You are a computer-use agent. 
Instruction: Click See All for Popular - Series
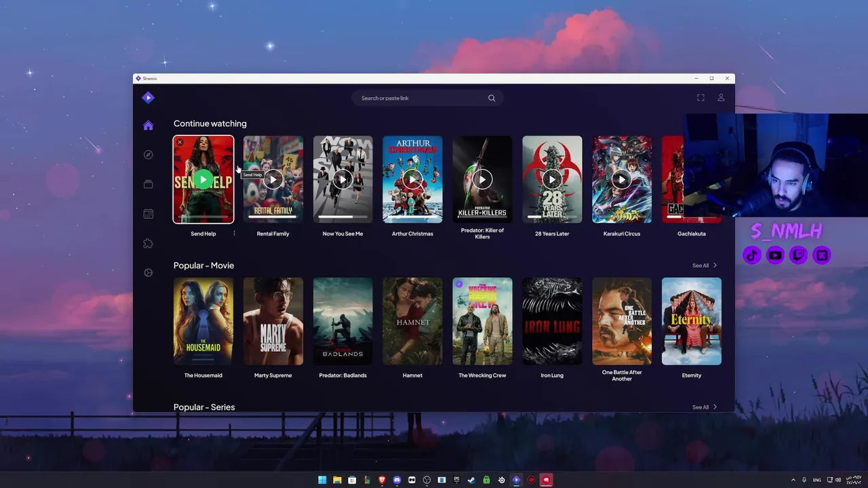point(705,407)
